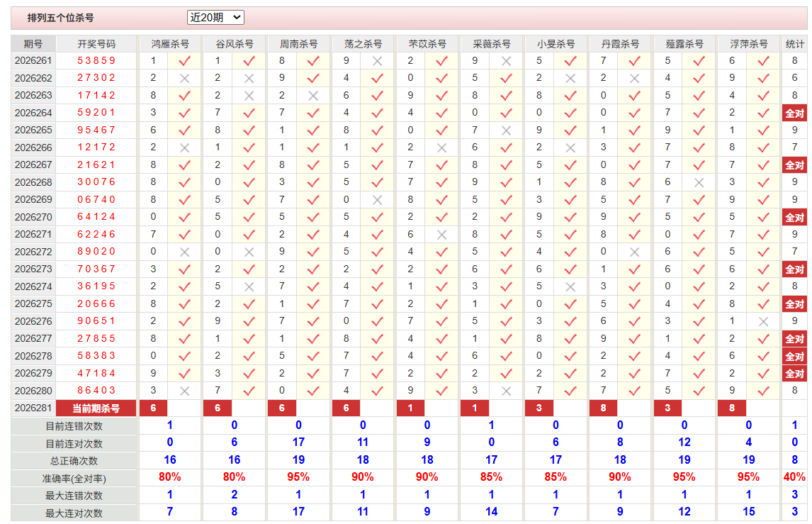Click the 浮萍杀号 column header
Viewport: 812px width, 524px height.
(x=748, y=44)
